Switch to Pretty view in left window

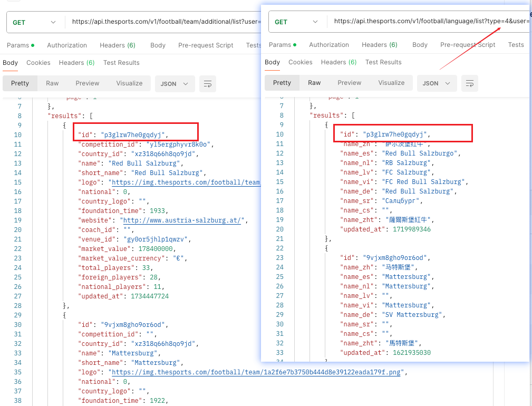pyautogui.click(x=20, y=83)
